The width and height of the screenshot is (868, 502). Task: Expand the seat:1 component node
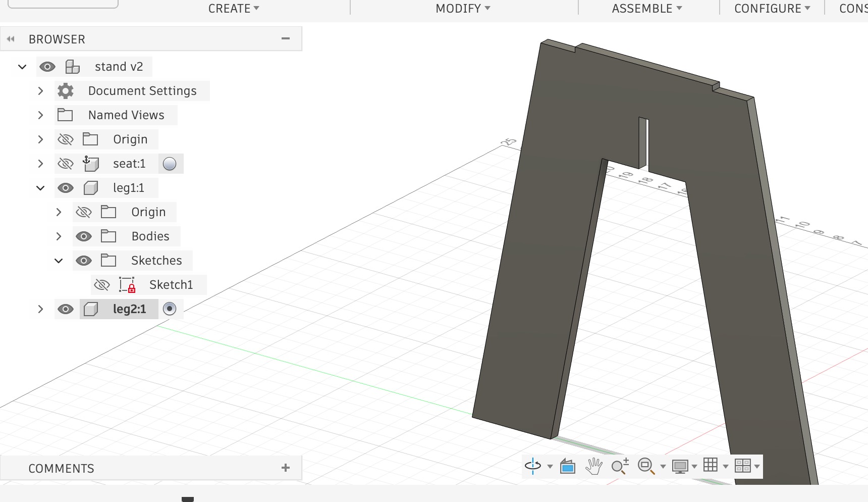40,164
